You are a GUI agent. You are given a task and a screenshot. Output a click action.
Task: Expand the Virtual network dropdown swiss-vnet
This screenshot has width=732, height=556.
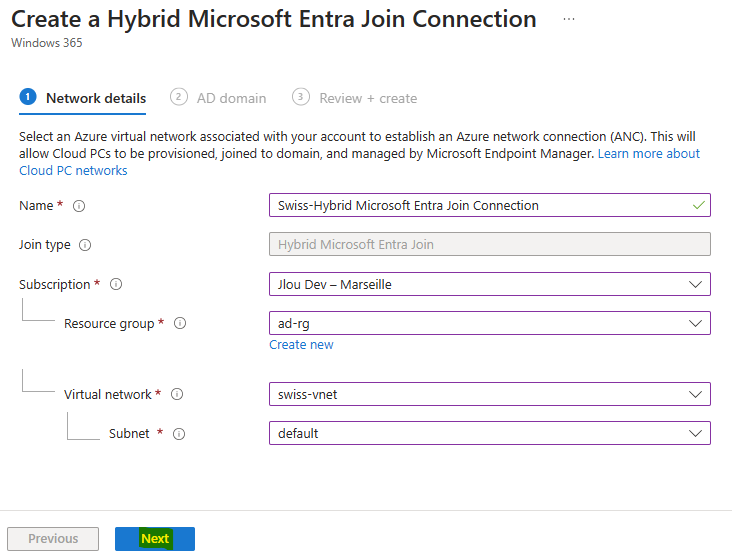(490, 394)
